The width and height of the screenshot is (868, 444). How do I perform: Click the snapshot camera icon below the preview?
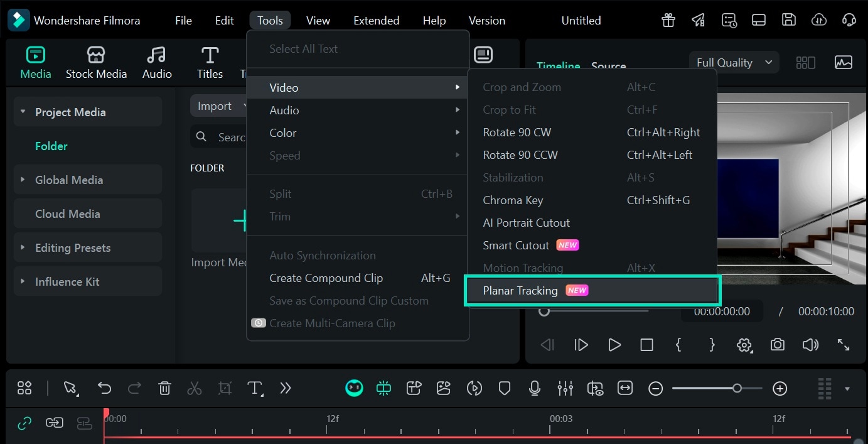tap(778, 345)
